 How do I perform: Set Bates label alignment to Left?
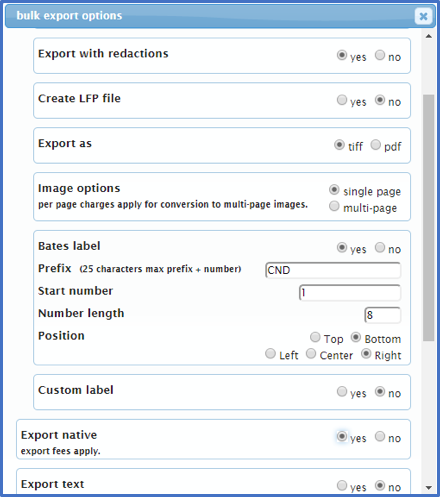(270, 353)
